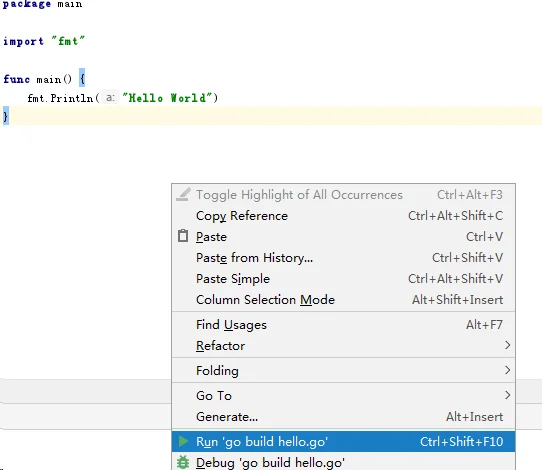Select Paste Simple menu entry

[343, 279]
